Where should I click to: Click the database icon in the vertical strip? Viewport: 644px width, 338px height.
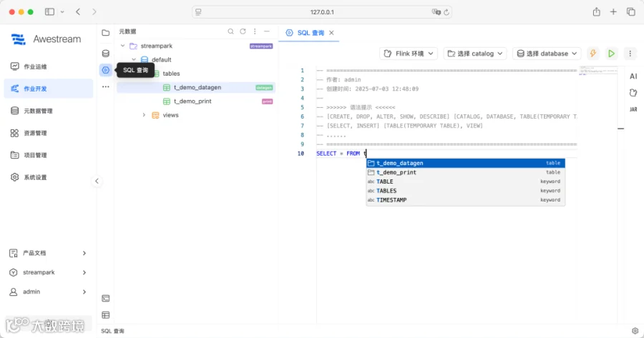tap(106, 54)
